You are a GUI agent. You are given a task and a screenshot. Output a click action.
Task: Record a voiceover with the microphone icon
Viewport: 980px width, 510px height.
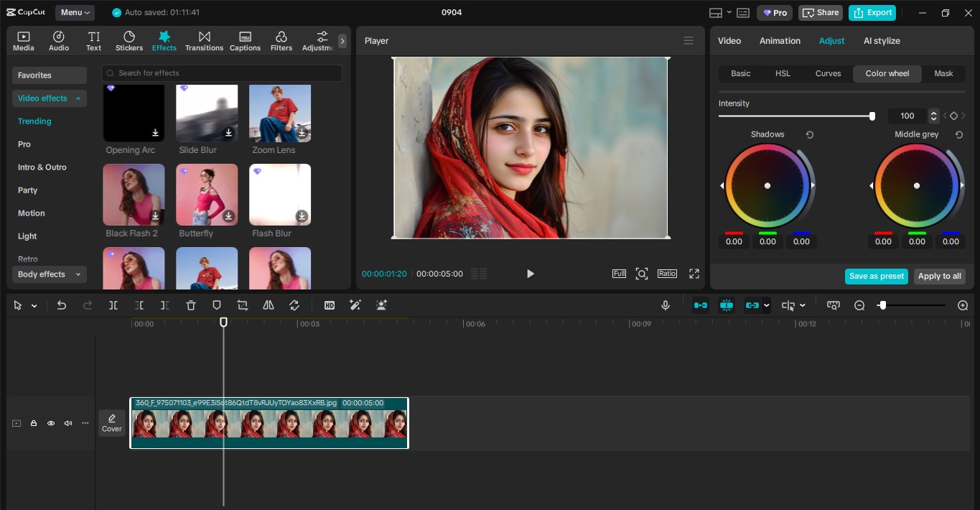(x=666, y=305)
